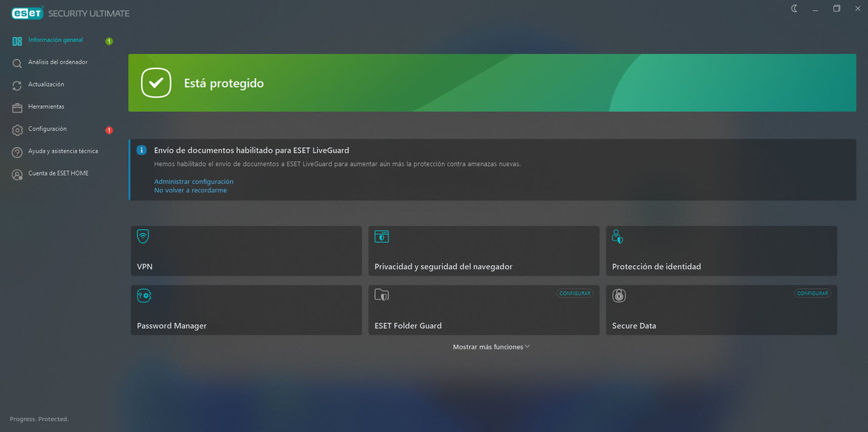This screenshot has height=432, width=868.
Task: Click the VPN shield wifi icon
Action: click(x=143, y=237)
